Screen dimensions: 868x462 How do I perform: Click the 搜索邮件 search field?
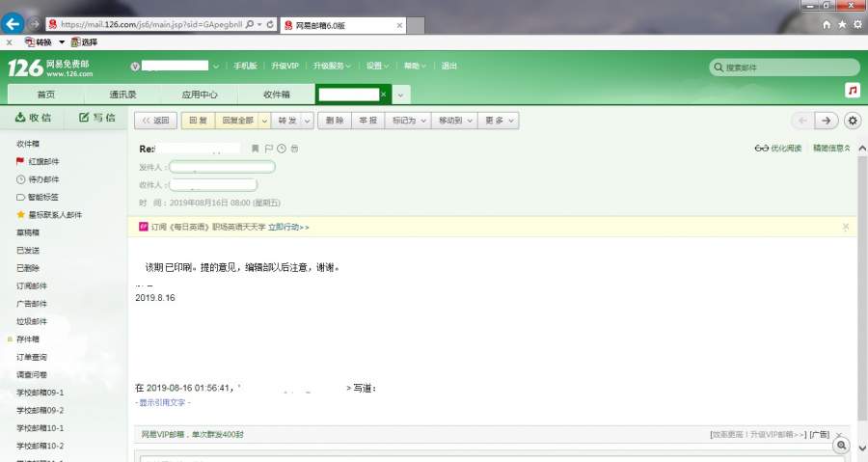pos(784,68)
